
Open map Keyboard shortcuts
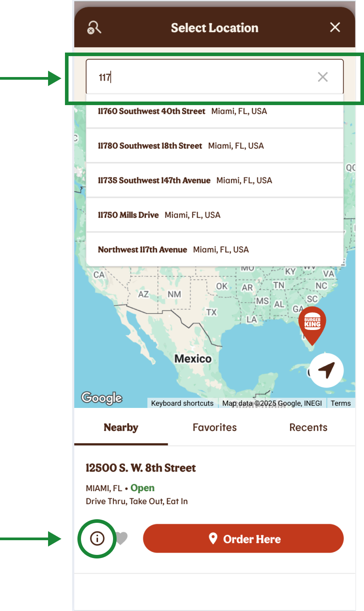(182, 403)
